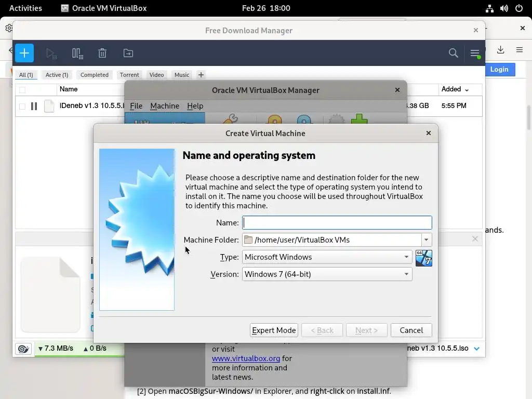Switch to the Music tab
Viewport: 532px width, 399px height.
click(x=181, y=75)
